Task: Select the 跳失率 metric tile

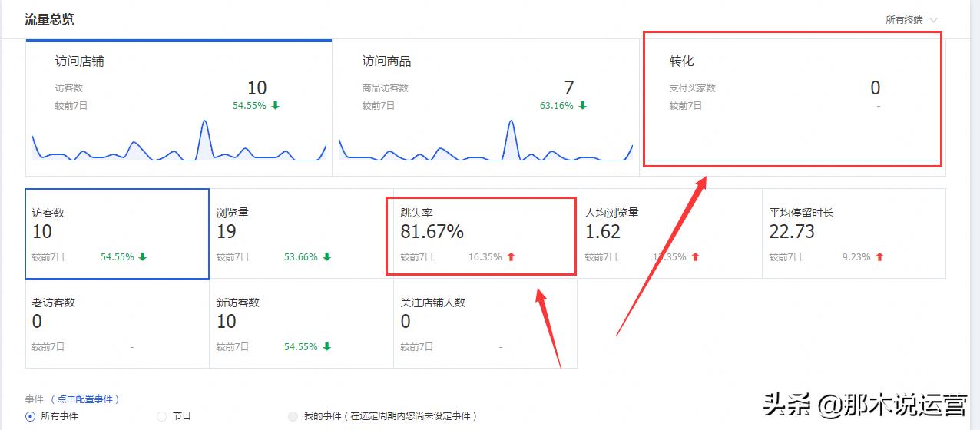Action: point(485,233)
